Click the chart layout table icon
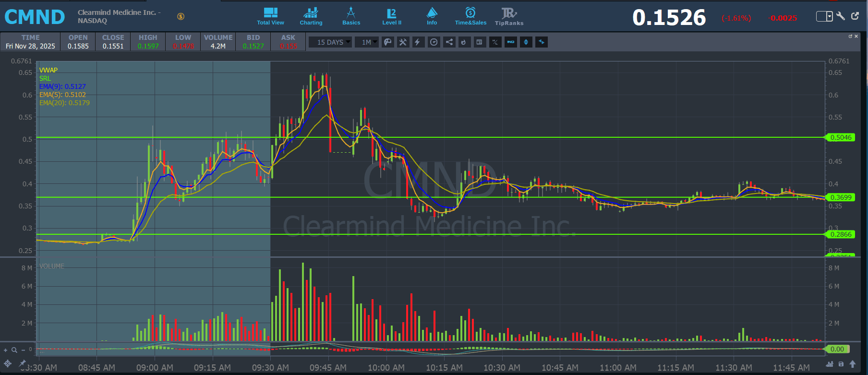Image resolution: width=868 pixels, height=375 pixels. pos(479,42)
